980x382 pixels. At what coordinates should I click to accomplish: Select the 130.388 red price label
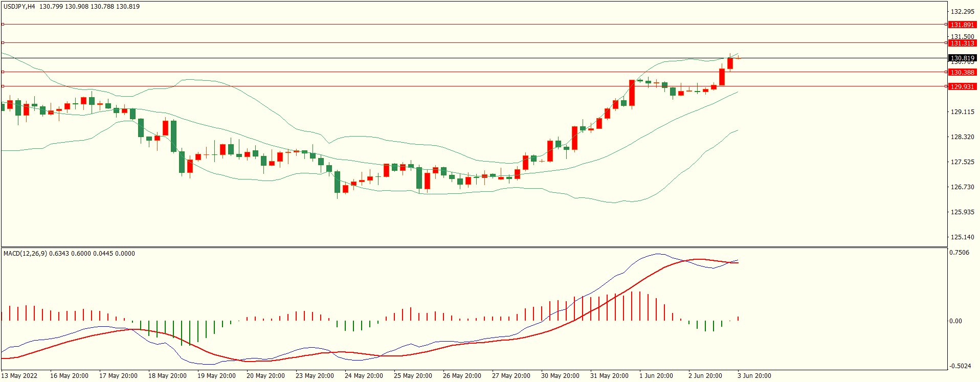tap(962, 72)
